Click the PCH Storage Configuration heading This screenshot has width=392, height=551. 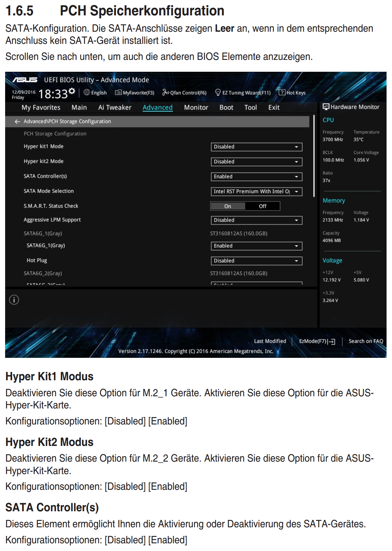[x=55, y=134]
